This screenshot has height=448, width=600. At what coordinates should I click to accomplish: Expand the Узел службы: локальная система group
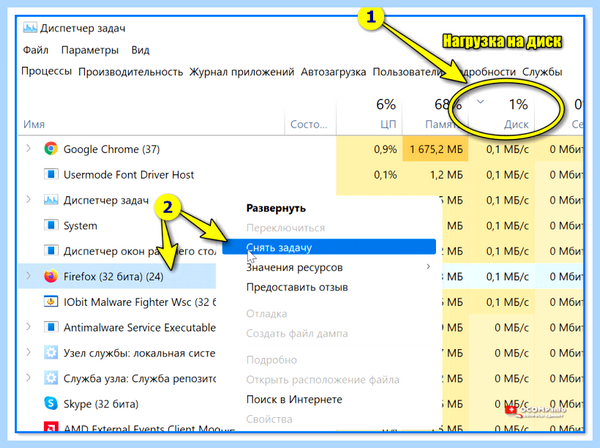point(28,352)
